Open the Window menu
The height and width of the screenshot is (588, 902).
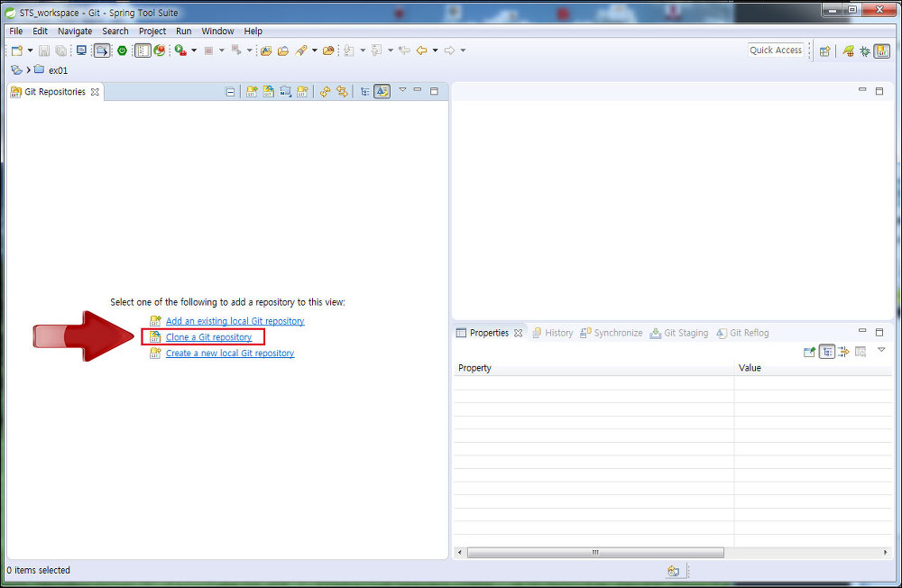217,31
